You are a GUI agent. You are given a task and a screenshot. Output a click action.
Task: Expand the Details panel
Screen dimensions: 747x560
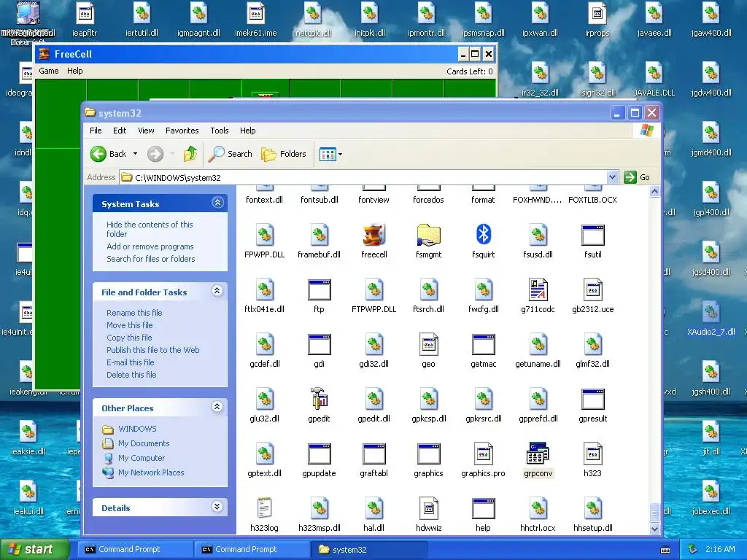tap(217, 507)
